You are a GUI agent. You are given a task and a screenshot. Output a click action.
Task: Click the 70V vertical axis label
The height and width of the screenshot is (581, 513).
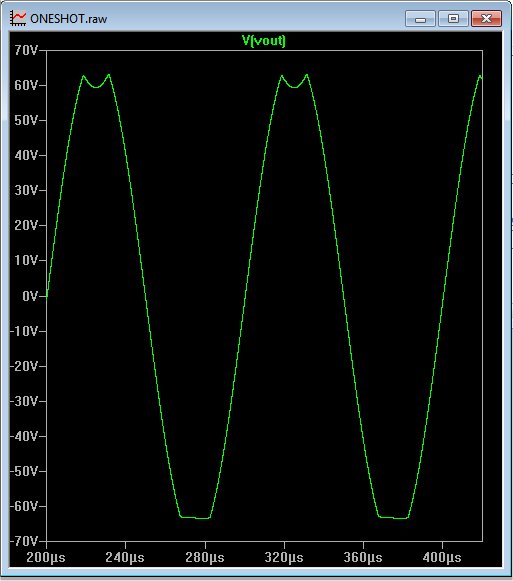coord(26,50)
